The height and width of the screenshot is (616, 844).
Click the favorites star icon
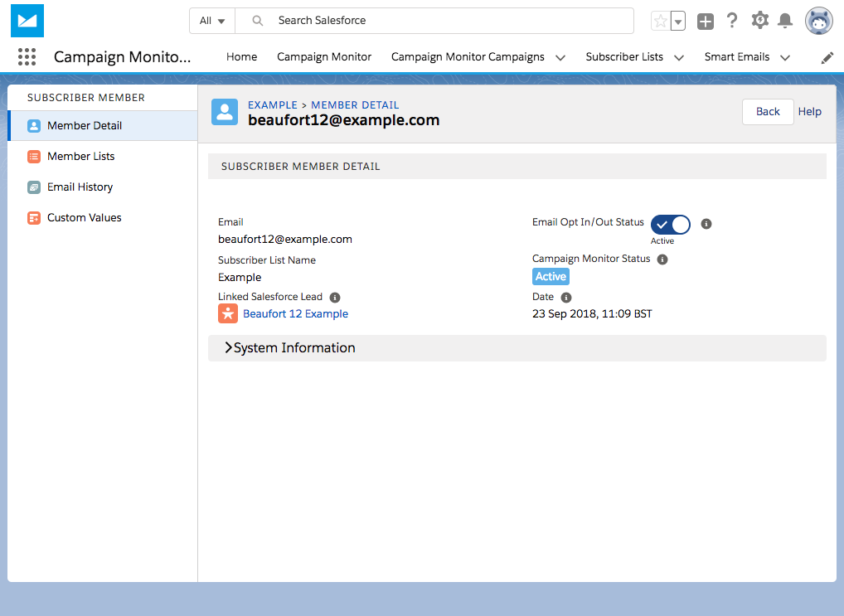(x=661, y=21)
